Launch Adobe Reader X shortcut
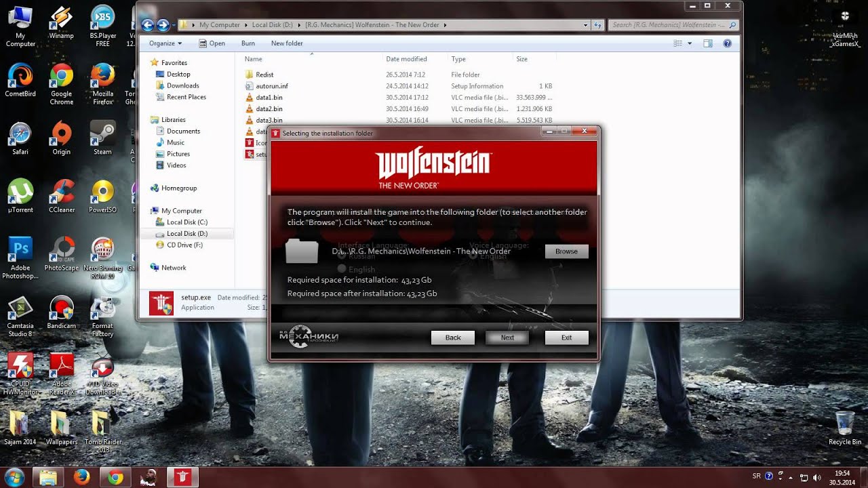Screen dimensions: 868x488 (x=62, y=374)
